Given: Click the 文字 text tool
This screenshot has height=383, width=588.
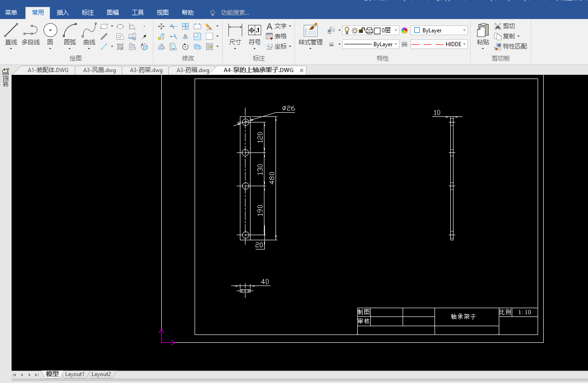Looking at the screenshot, I should coord(276,26).
